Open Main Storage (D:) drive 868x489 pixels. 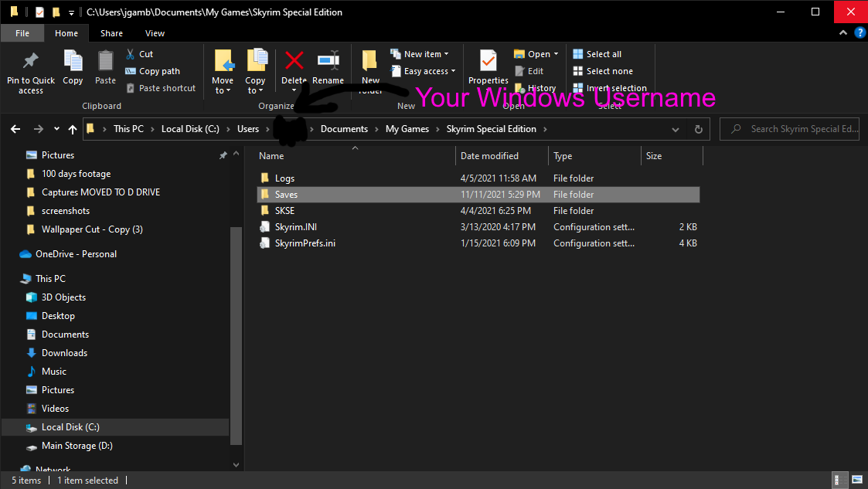pos(77,445)
